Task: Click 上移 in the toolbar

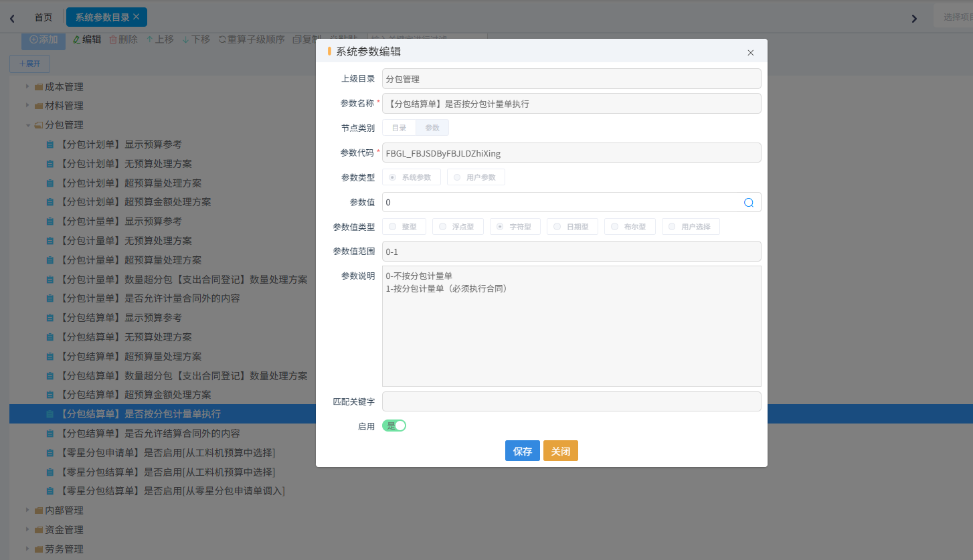Action: coord(160,39)
